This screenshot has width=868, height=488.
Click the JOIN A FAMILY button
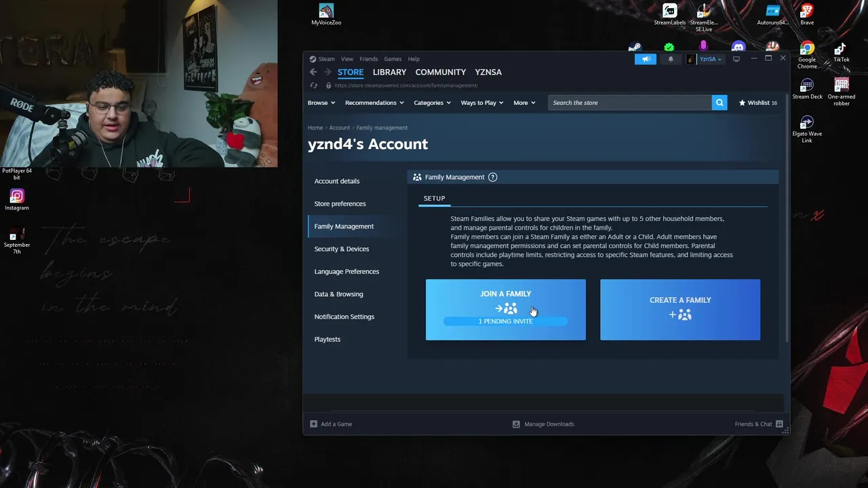tap(506, 310)
